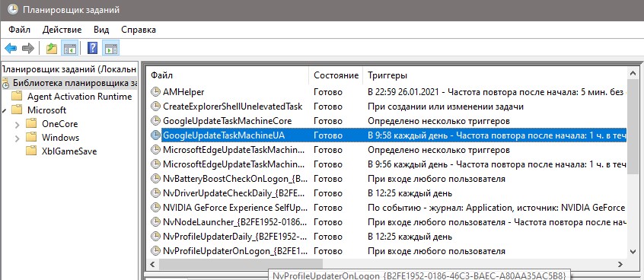Click the Back arrow toolbar icon
Screen dimensions: 644x280
[11, 49]
